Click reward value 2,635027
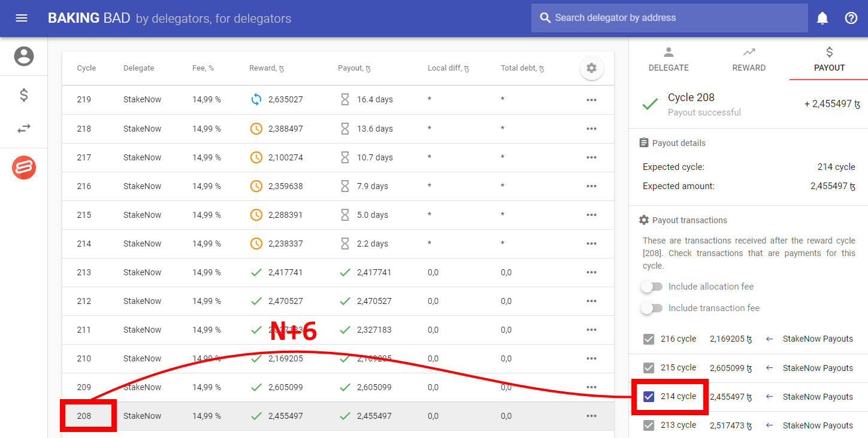The width and height of the screenshot is (868, 438). pyautogui.click(x=286, y=99)
